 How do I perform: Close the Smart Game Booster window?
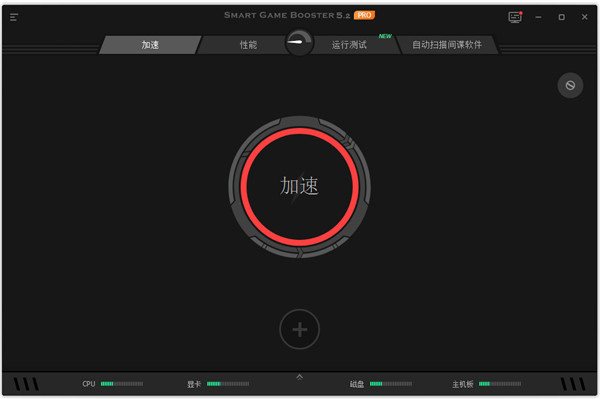pyautogui.click(x=584, y=17)
